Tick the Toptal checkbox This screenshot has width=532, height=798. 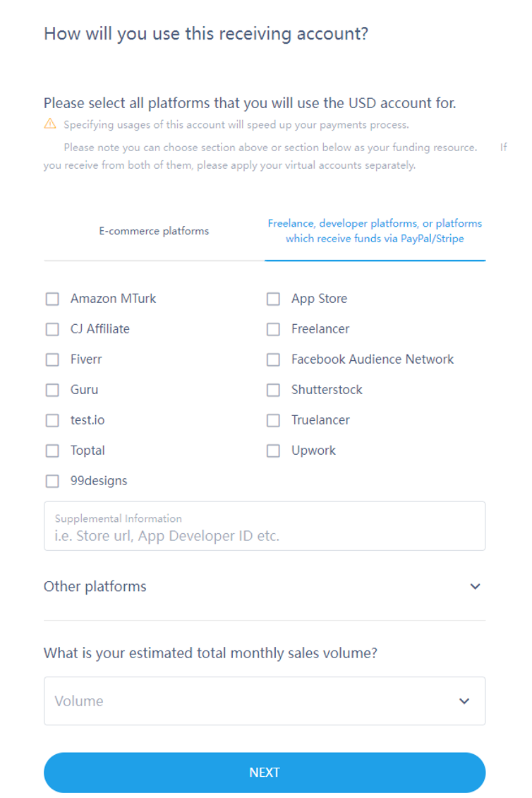point(52,451)
